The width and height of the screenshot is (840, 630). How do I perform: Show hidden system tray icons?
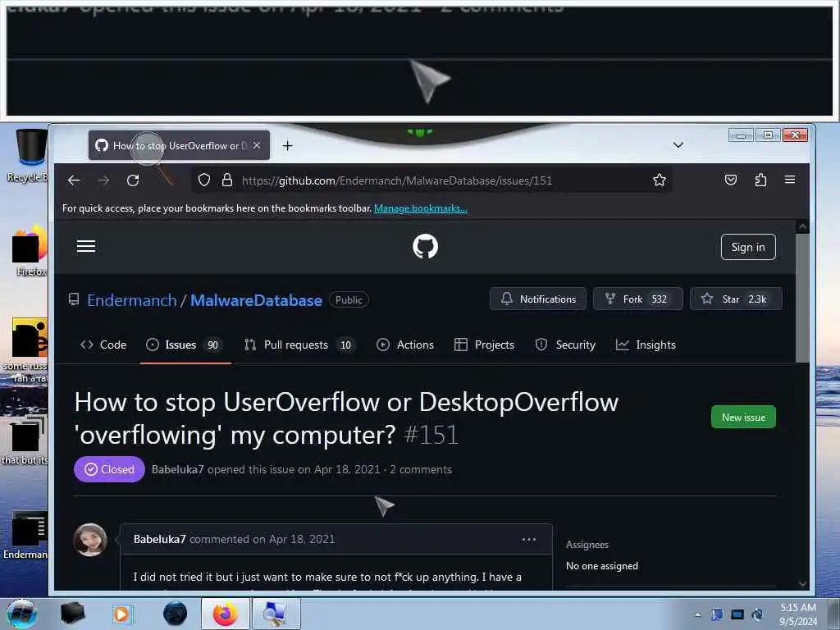tap(697, 614)
